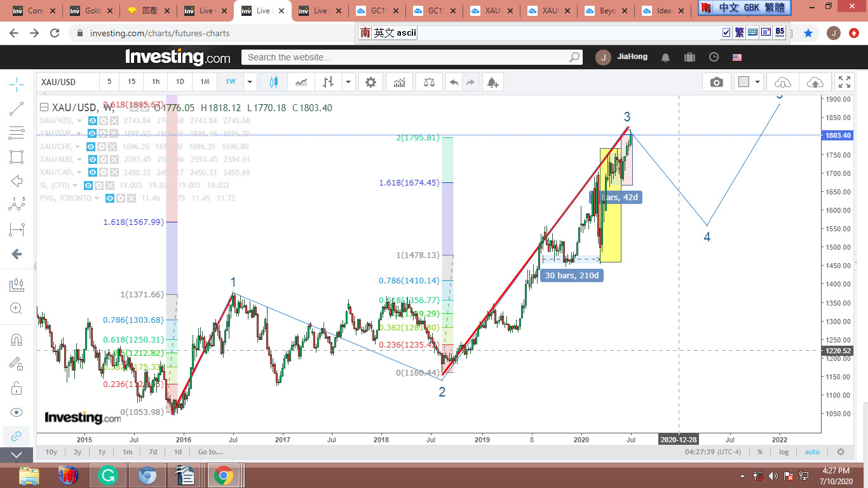Open chart settings gear in top toolbar
The height and width of the screenshot is (488, 868).
(370, 82)
